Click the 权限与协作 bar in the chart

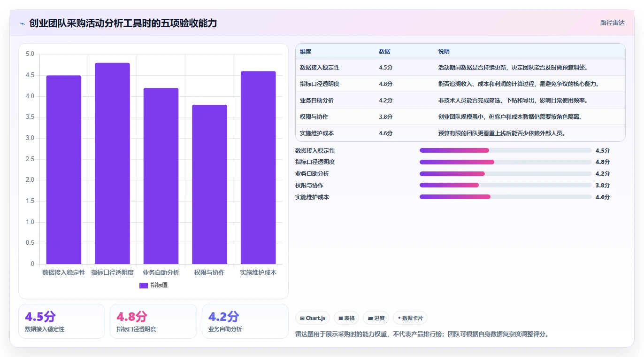click(x=209, y=184)
